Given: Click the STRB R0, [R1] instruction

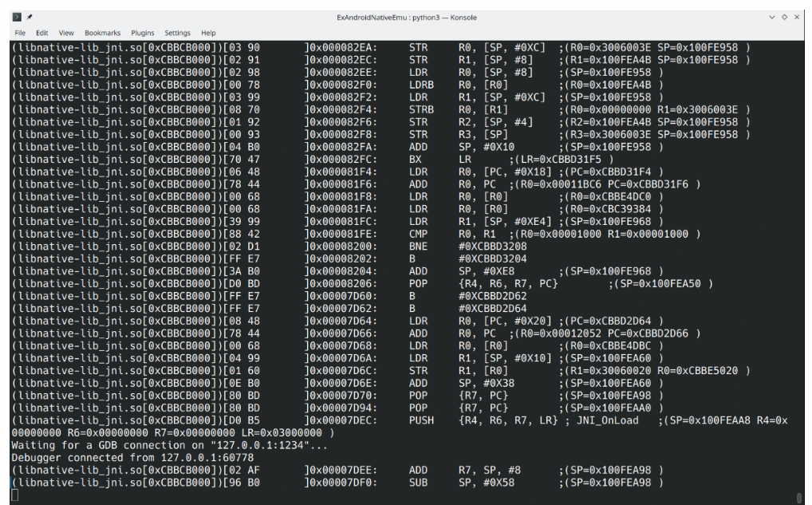Looking at the screenshot, I should 459,110.
